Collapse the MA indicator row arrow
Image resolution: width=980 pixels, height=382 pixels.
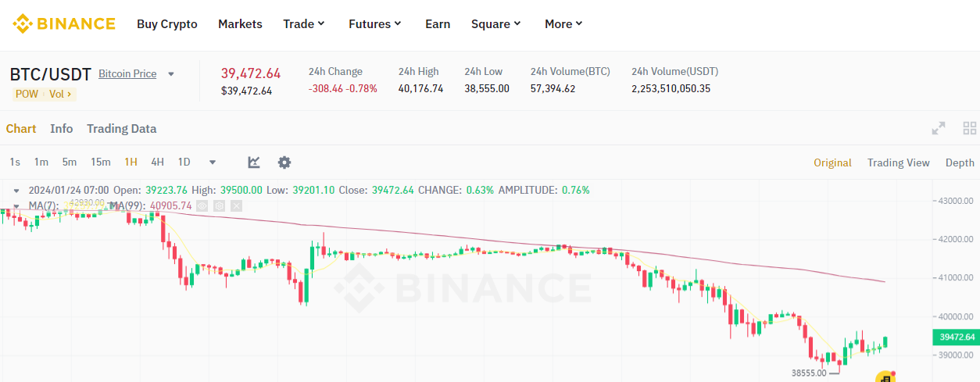pyautogui.click(x=16, y=205)
